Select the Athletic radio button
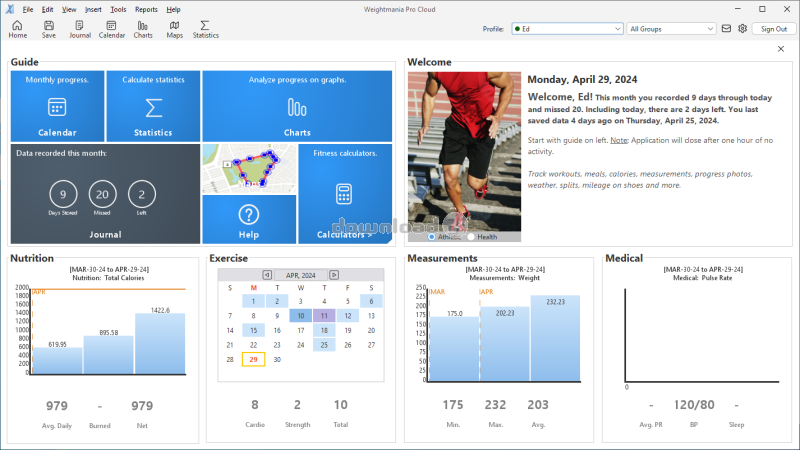 coord(432,237)
